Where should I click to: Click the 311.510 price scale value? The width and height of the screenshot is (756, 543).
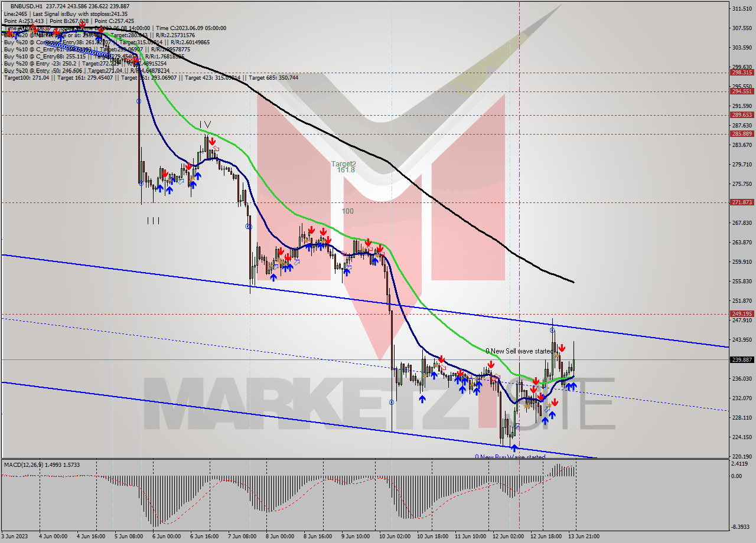pyautogui.click(x=741, y=9)
